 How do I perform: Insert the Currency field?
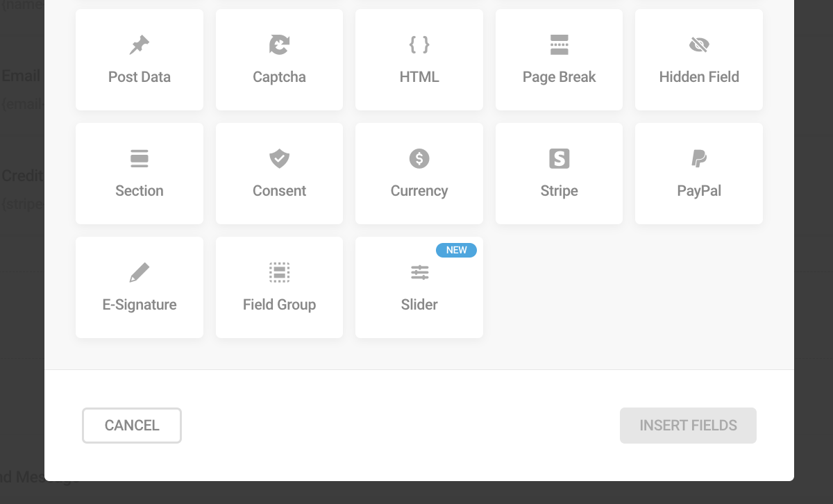tap(419, 173)
